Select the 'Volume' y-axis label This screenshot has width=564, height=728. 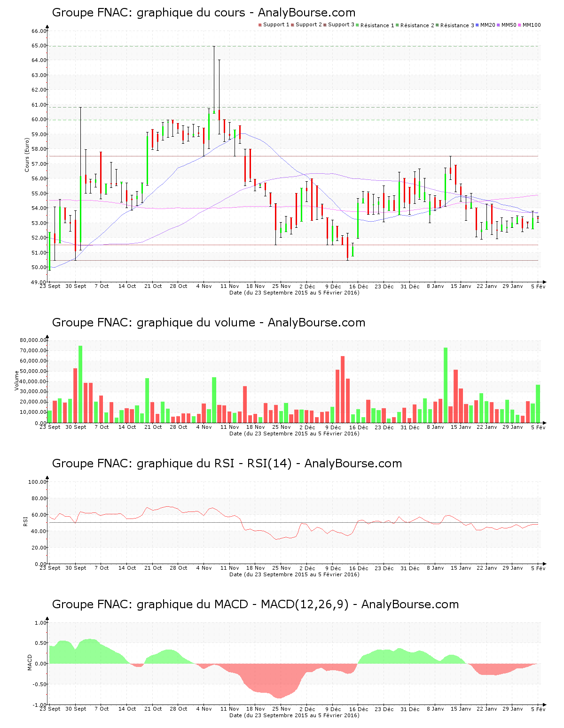click(x=16, y=380)
